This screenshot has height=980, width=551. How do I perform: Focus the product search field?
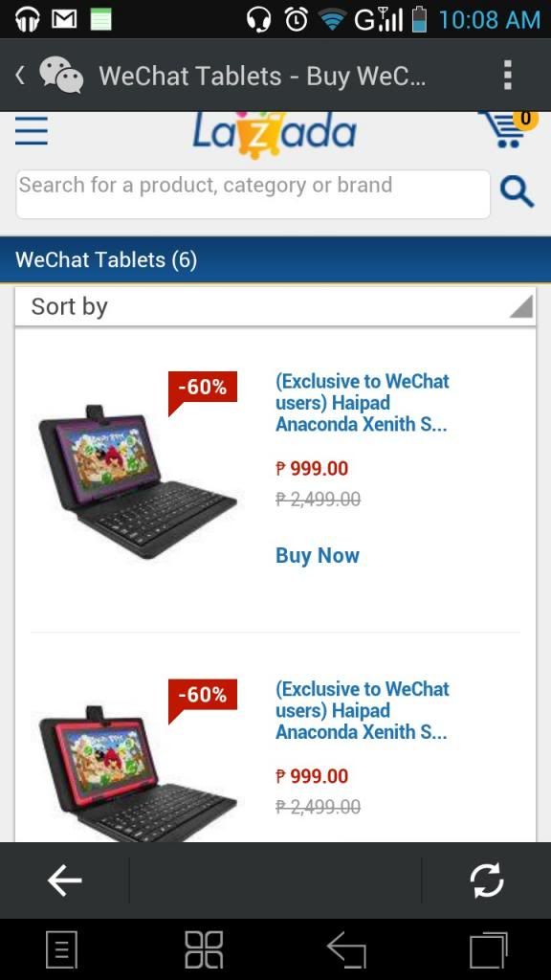(x=253, y=193)
